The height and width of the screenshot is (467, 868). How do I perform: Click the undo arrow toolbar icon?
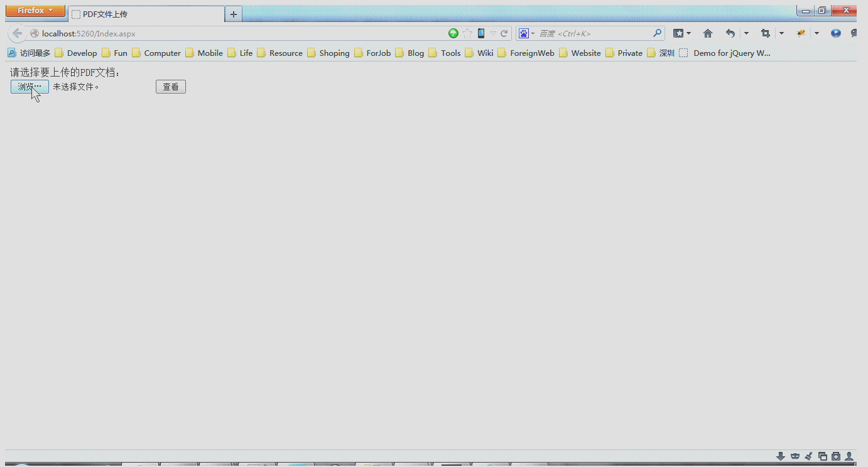click(x=730, y=33)
